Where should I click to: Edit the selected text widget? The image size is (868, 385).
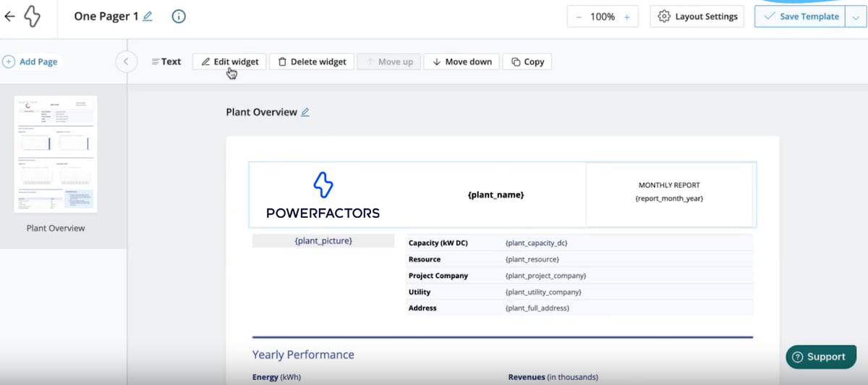[229, 62]
